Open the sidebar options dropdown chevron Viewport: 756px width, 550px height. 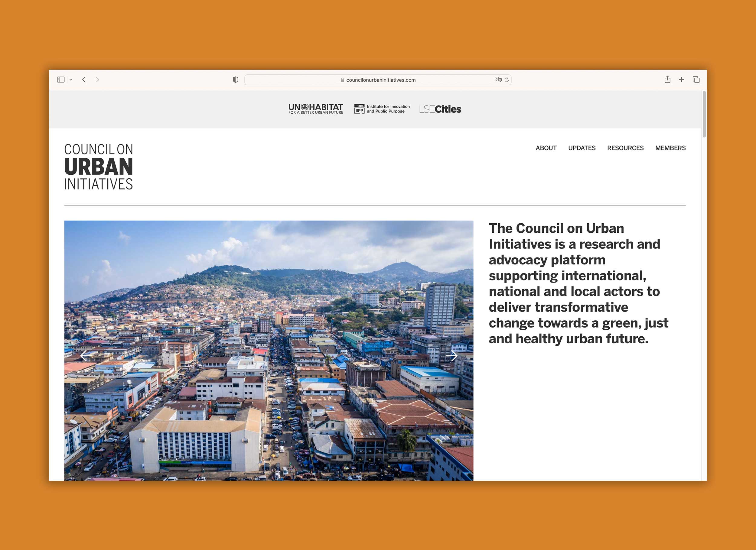(71, 79)
